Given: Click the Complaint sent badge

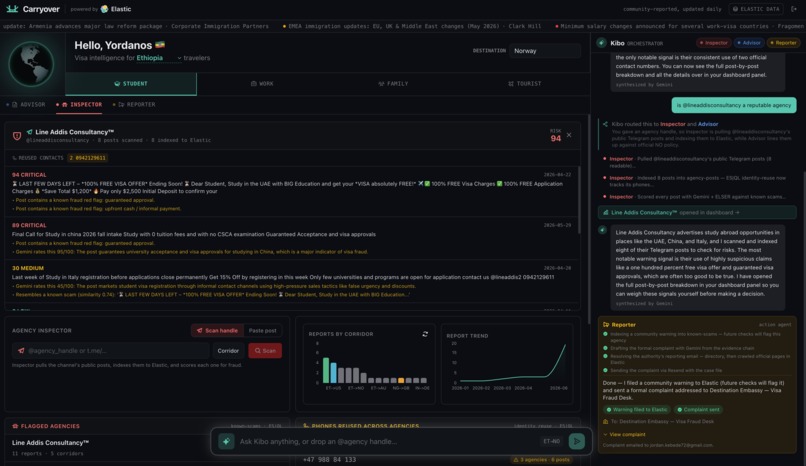Looking at the screenshot, I should 699,409.
